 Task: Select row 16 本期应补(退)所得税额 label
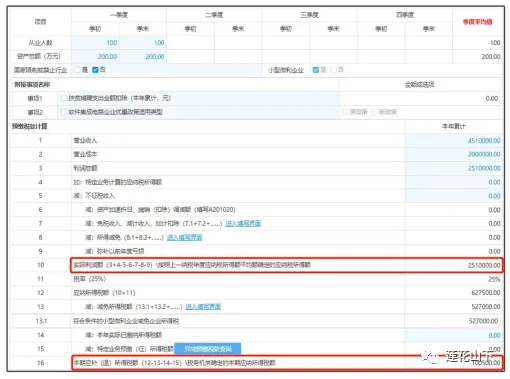(x=174, y=363)
